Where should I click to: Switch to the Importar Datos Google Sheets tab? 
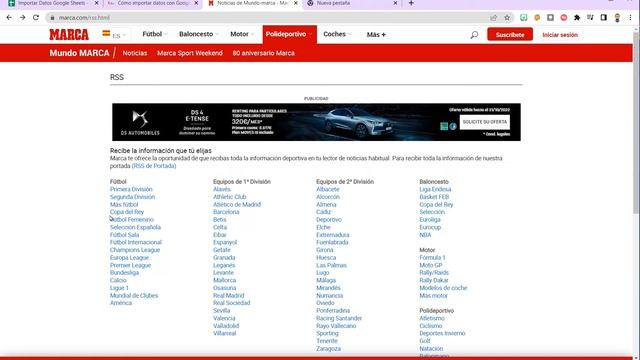51,3
